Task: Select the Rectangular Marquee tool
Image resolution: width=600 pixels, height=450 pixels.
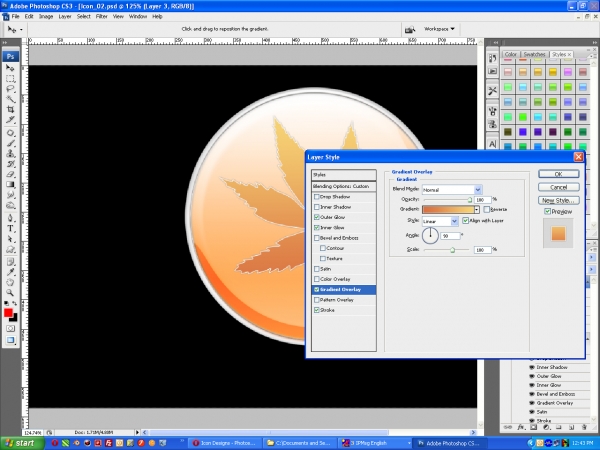Action: pos(10,79)
